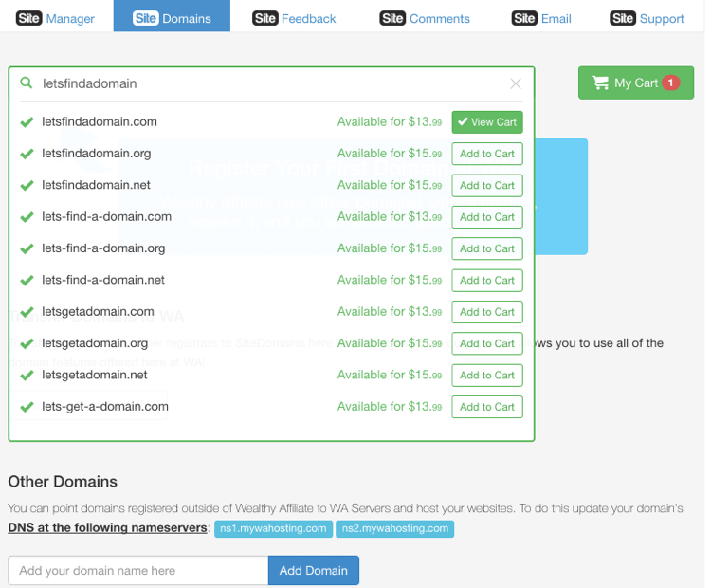Open DNS at the following nameservers link

tap(107, 528)
